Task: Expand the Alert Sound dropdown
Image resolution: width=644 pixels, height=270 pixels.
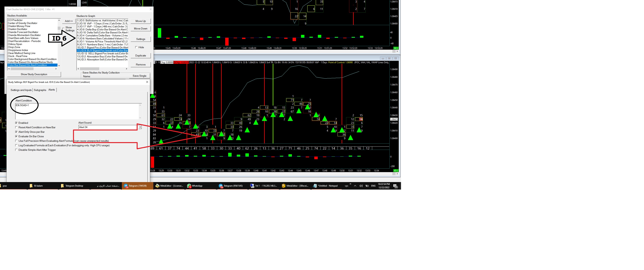Action: [x=140, y=127]
